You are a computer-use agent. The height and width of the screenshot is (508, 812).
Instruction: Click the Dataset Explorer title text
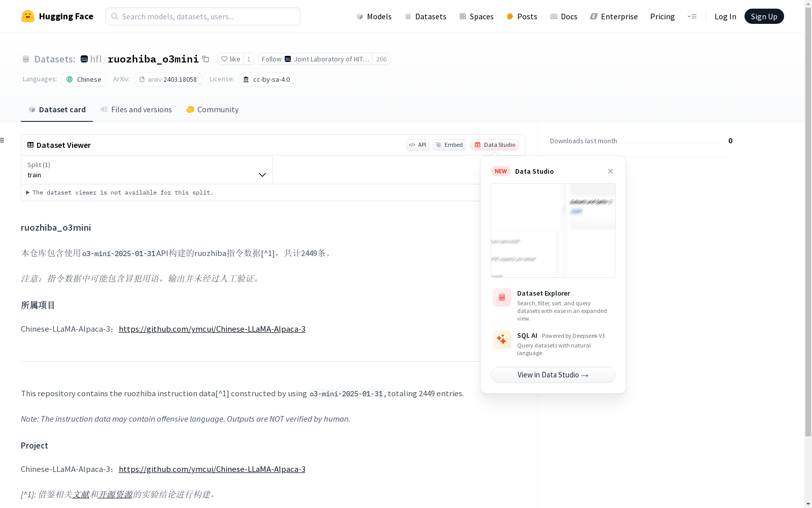pyautogui.click(x=544, y=293)
